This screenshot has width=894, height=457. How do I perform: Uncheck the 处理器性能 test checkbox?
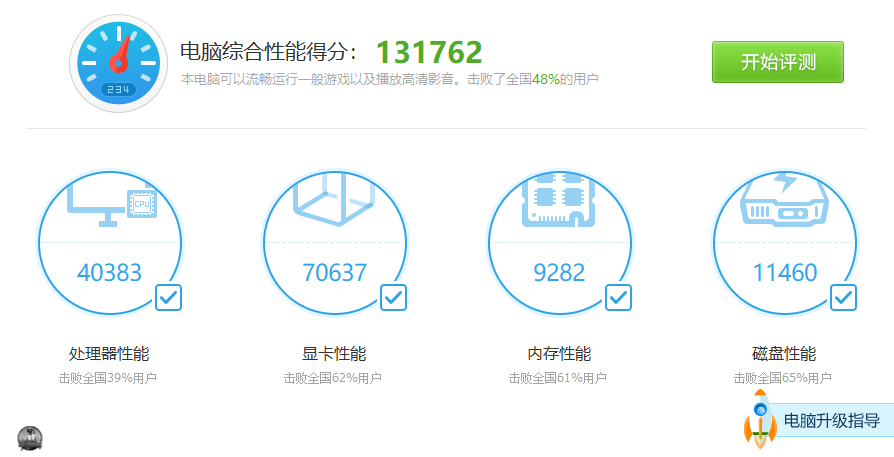[168, 297]
